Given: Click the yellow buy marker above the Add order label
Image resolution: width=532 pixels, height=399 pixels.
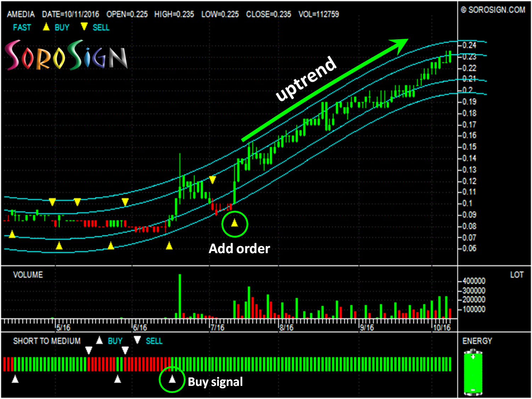Looking at the screenshot, I should tap(234, 223).
